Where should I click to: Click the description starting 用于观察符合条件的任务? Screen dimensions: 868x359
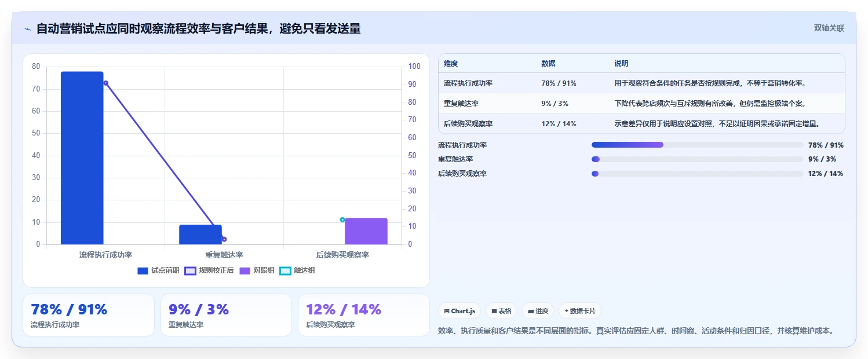(x=710, y=83)
